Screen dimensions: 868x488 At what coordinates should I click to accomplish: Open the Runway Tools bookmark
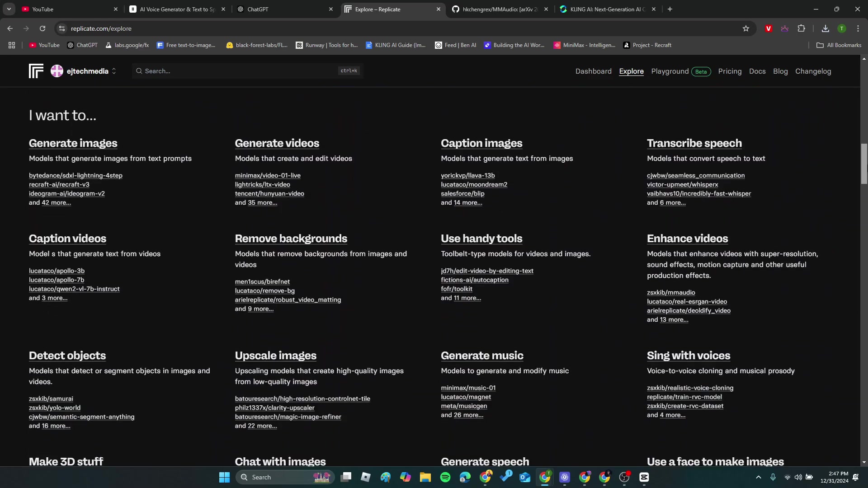click(326, 45)
